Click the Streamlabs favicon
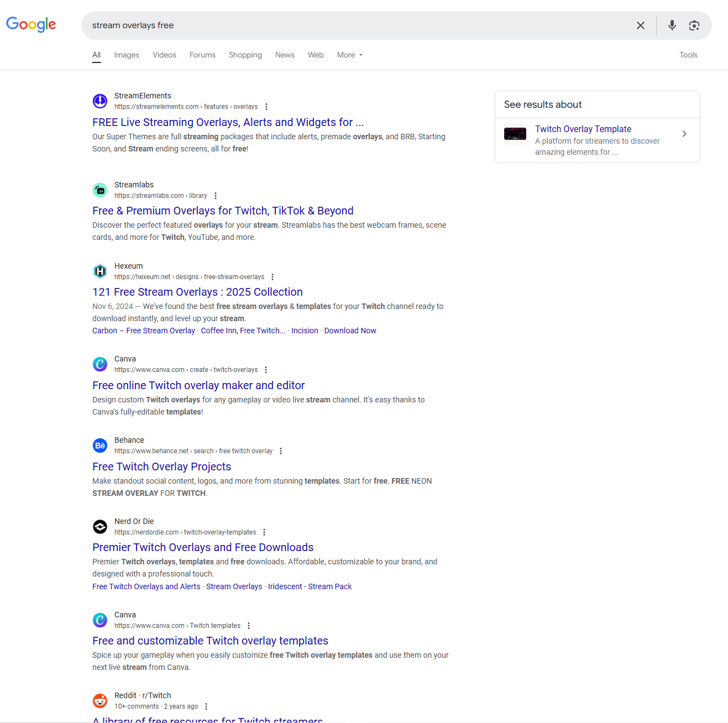The height and width of the screenshot is (723, 728). click(x=100, y=190)
